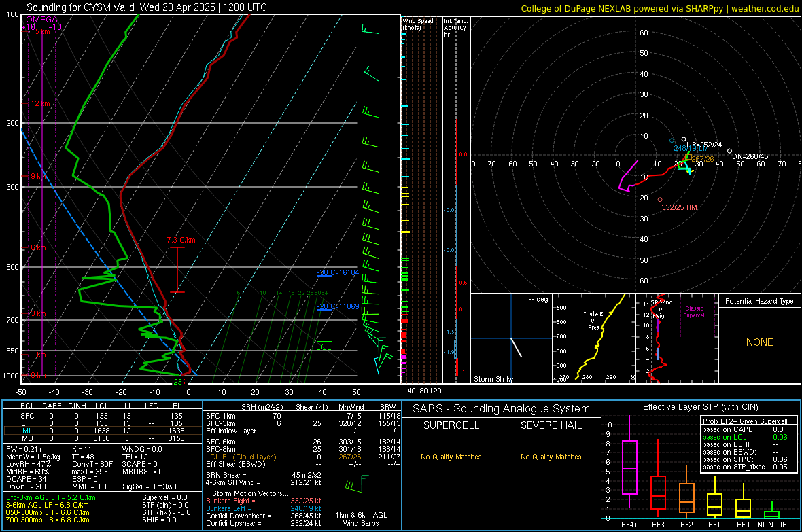Click the '700-500mb LR = 6.8 C/km' line

(48, 520)
